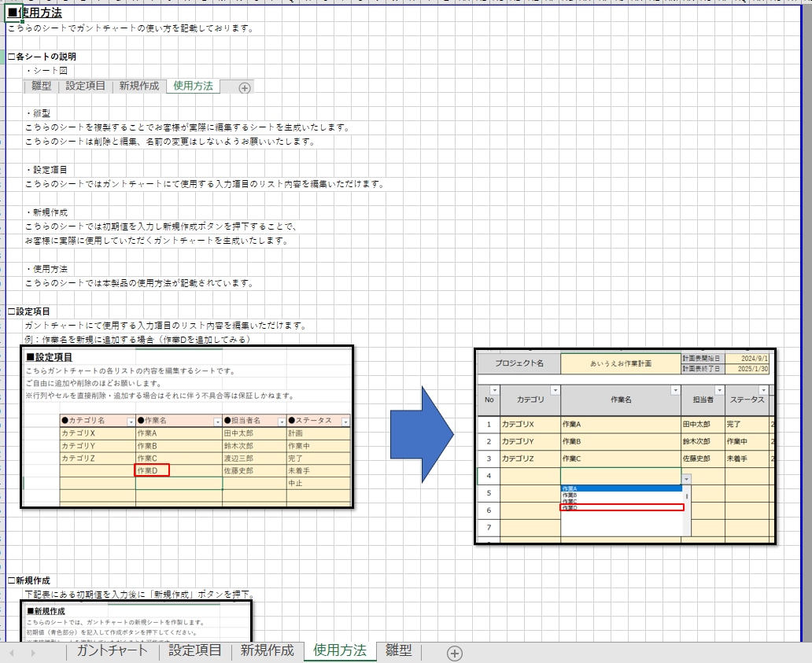Screen dimensions: 812x663
Task: Click the 2025/1/30 end date cell
Action: [x=747, y=369]
